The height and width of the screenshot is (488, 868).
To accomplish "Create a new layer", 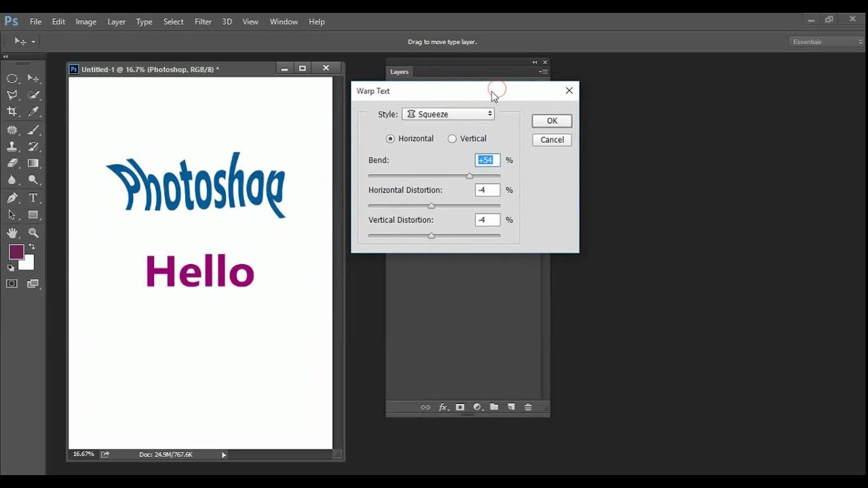I will 511,407.
